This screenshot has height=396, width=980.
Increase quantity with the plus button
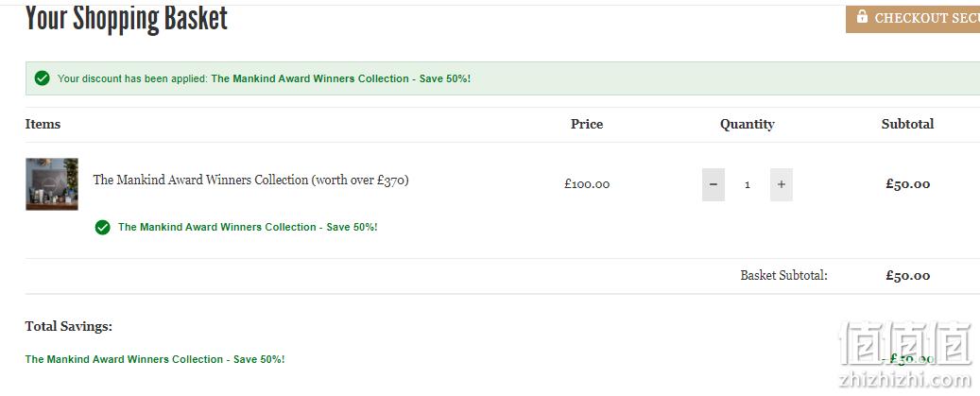[782, 184]
